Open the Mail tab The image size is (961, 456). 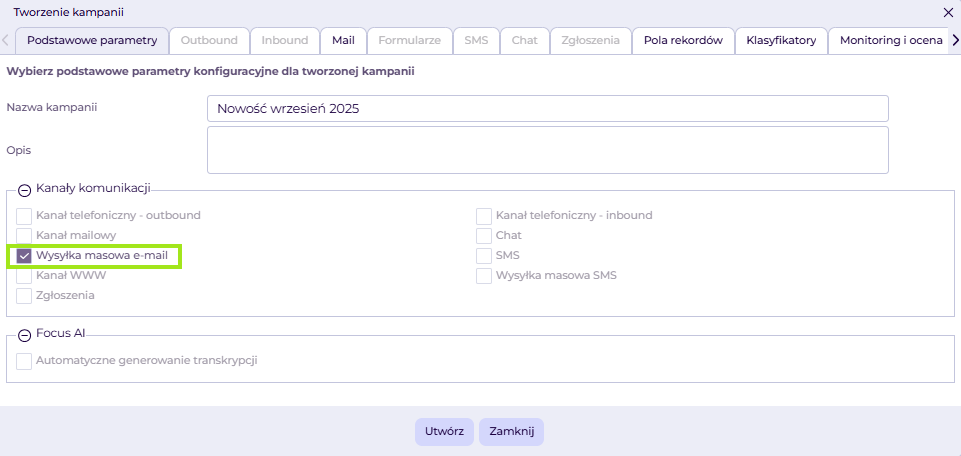pos(344,41)
